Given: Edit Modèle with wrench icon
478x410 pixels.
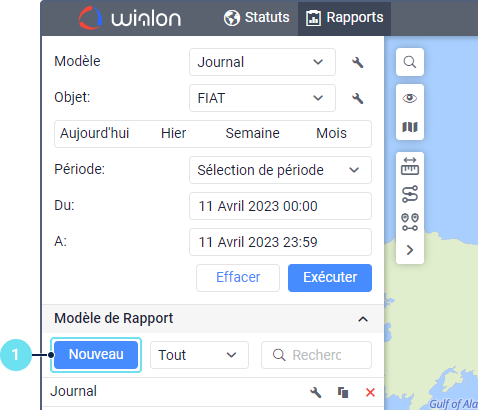Looking at the screenshot, I should (357, 62).
